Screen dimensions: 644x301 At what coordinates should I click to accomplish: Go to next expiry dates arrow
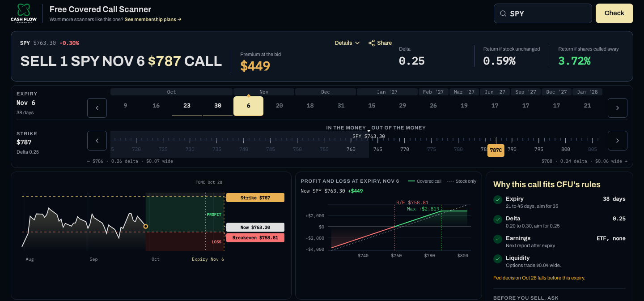coord(618,108)
